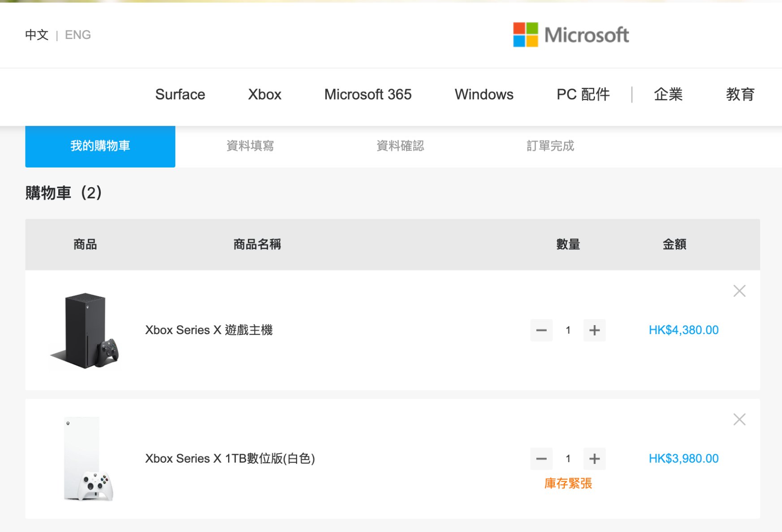Open the Microsoft logo homepage link
The width and height of the screenshot is (782, 532).
point(571,35)
